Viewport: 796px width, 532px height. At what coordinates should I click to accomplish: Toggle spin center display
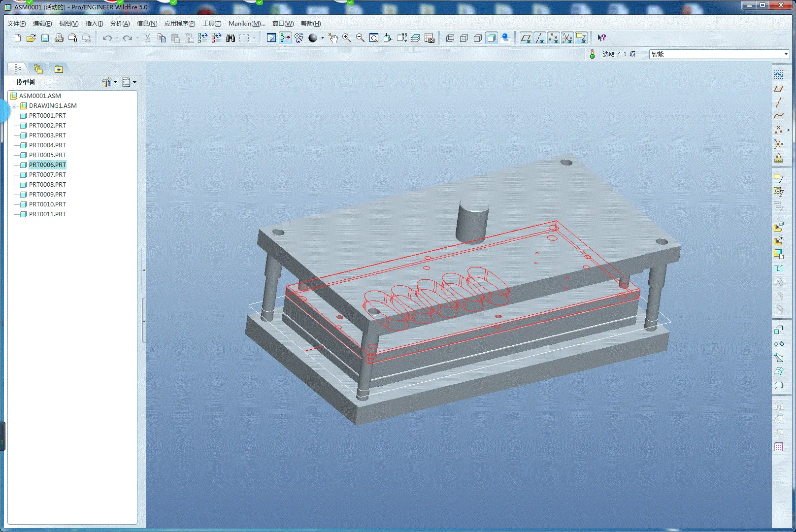[x=285, y=38]
